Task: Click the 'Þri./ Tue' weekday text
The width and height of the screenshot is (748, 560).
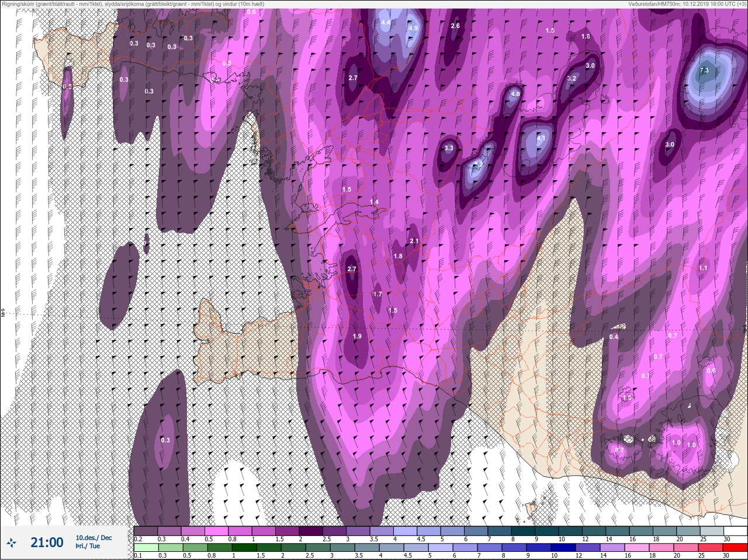Action: [x=88, y=546]
